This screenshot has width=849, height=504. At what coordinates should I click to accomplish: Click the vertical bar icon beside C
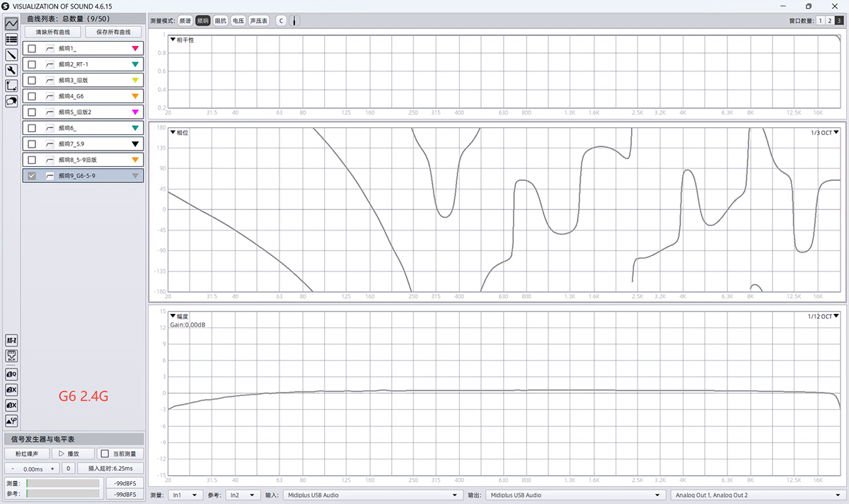pos(294,20)
